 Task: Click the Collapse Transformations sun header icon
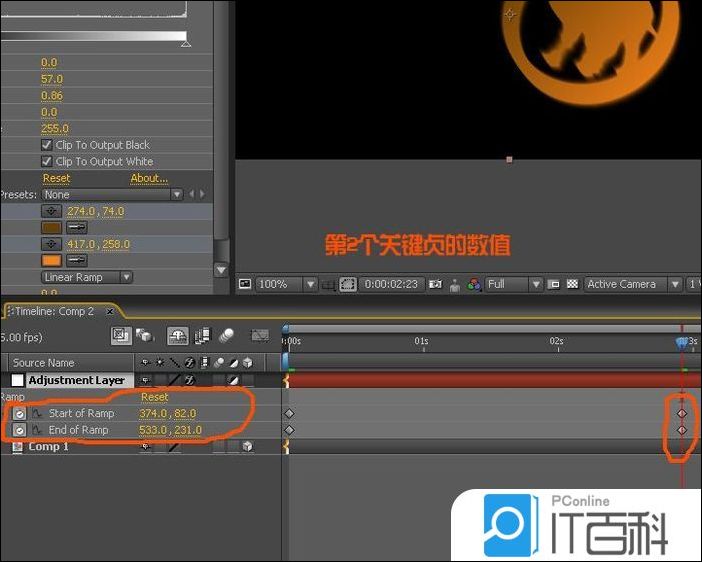pyautogui.click(x=159, y=362)
